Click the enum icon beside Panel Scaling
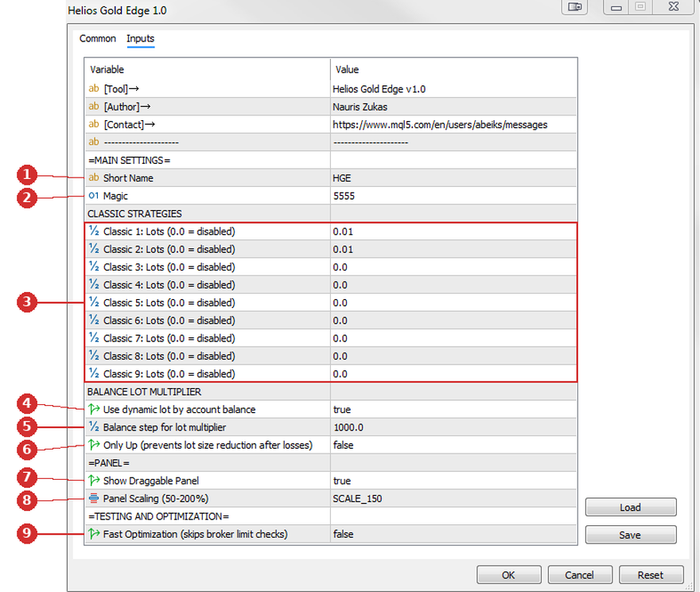 click(94, 498)
